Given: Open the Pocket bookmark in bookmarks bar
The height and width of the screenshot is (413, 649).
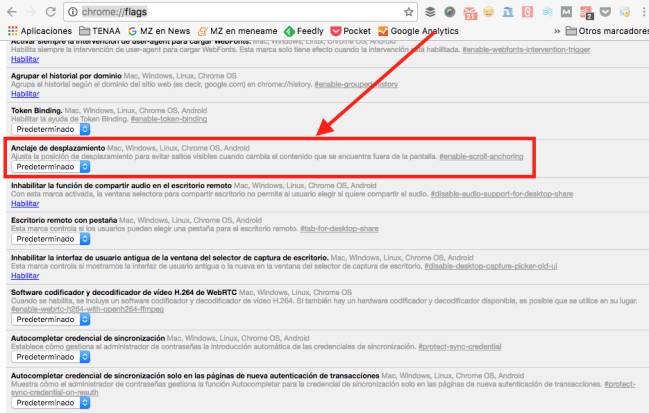Looking at the screenshot, I should 351,31.
